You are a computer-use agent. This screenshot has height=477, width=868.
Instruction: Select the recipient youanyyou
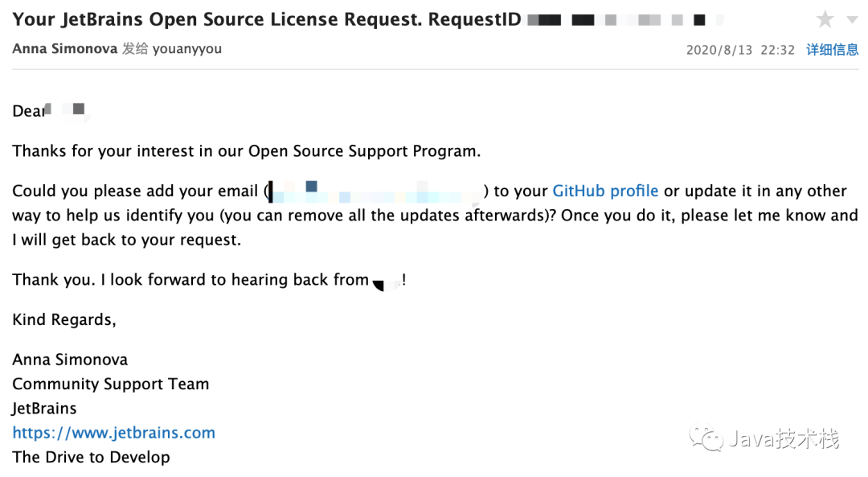point(186,49)
